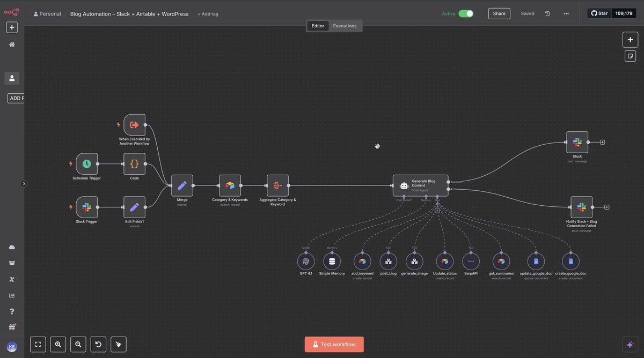Open the Personal project sidebar icon
The width and height of the screenshot is (644, 358).
pyautogui.click(x=12, y=78)
